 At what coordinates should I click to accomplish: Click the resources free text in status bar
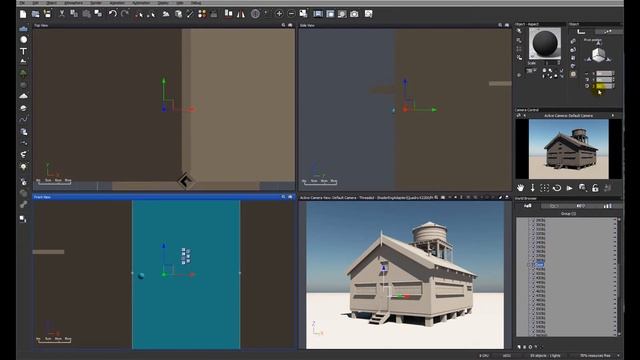click(x=595, y=356)
